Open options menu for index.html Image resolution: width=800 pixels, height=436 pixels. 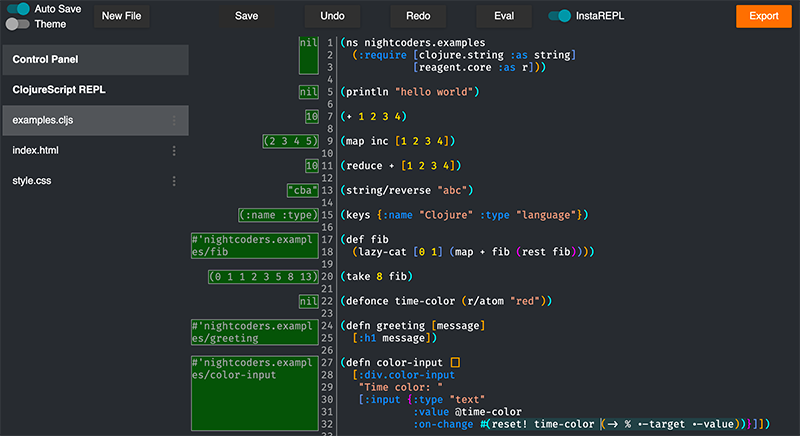coord(174,150)
